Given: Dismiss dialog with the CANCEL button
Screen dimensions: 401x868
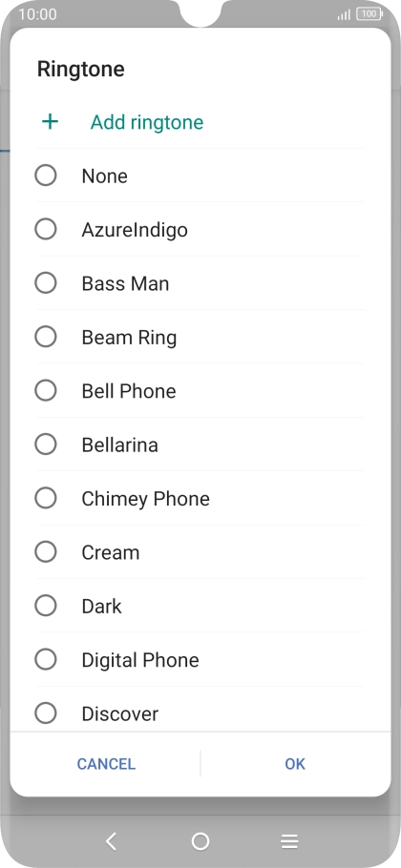Looking at the screenshot, I should pos(106,764).
